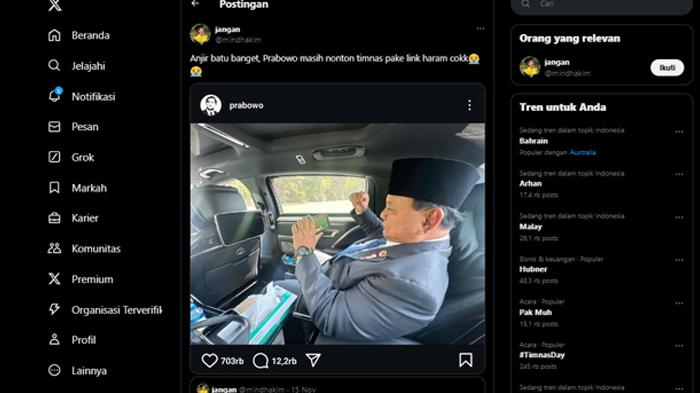Viewport: 700px width, 393px height.
Task: Open the Notifikasi bell icon
Action: 54,96
